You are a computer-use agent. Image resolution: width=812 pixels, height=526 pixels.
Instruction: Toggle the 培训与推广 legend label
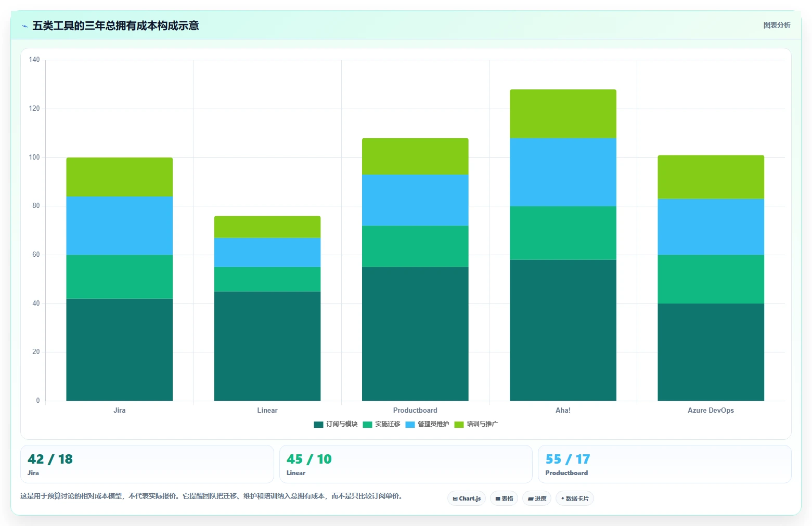[x=482, y=424]
